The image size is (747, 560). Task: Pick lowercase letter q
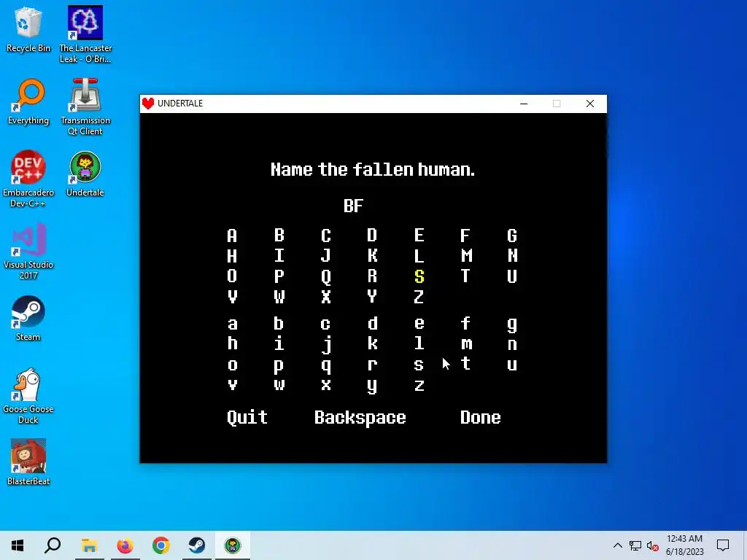tap(326, 366)
